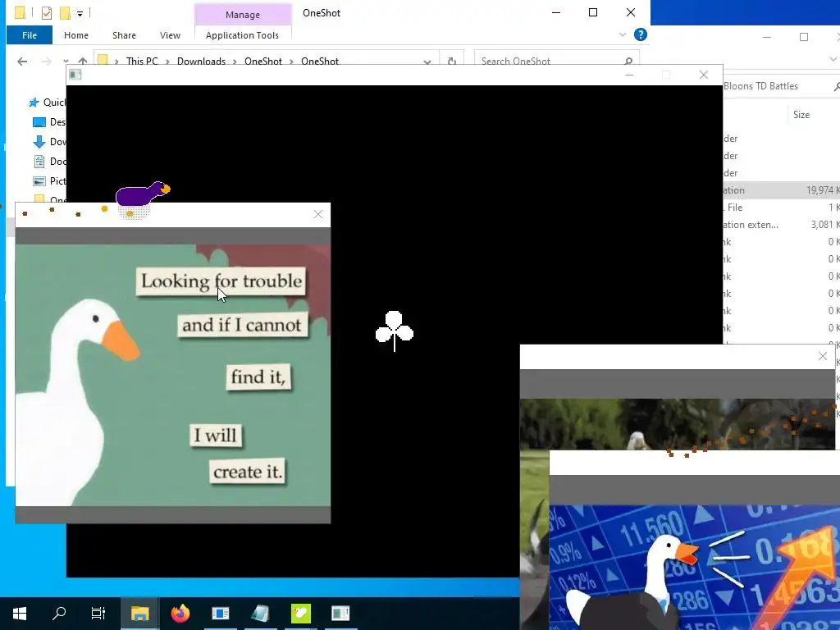The image size is (840, 630).
Task: Open the View ribbon tab
Action: 170,35
